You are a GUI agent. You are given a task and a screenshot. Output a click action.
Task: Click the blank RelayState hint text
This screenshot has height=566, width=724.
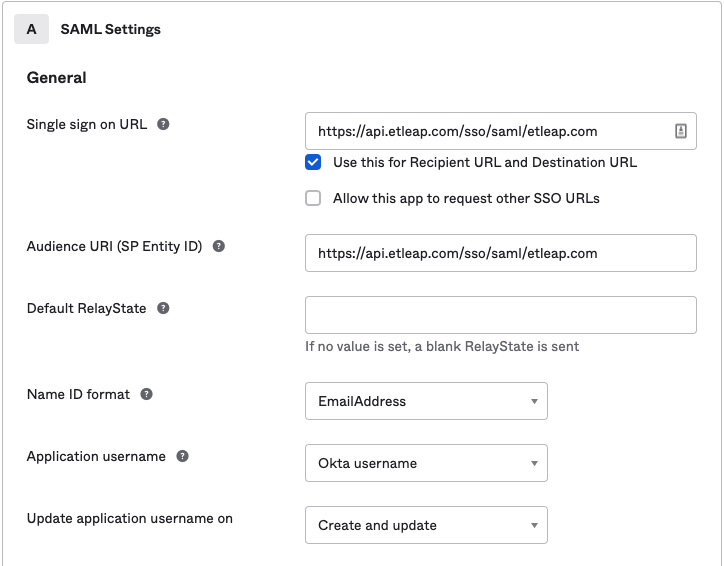[442, 346]
